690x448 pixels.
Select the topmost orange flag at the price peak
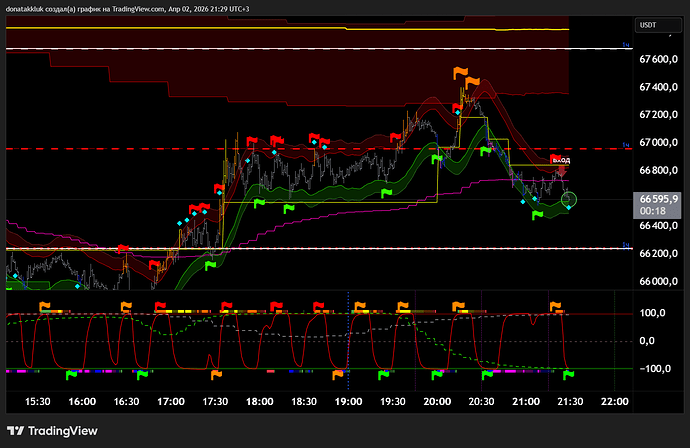point(461,72)
